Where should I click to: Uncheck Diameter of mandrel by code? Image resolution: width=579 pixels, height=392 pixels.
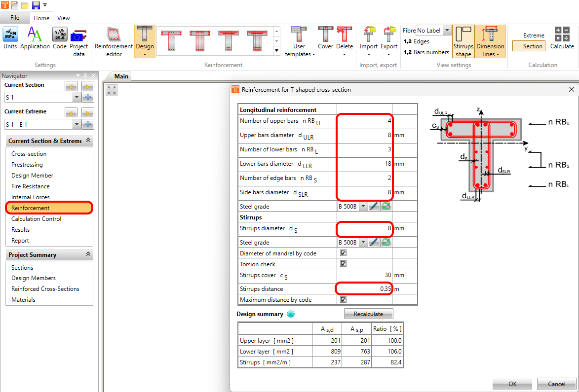[x=343, y=253]
